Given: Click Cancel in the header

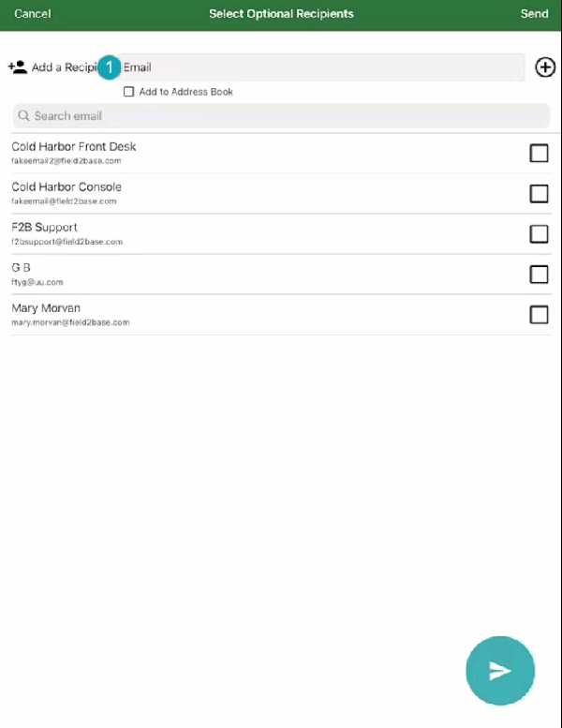Looking at the screenshot, I should (33, 14).
